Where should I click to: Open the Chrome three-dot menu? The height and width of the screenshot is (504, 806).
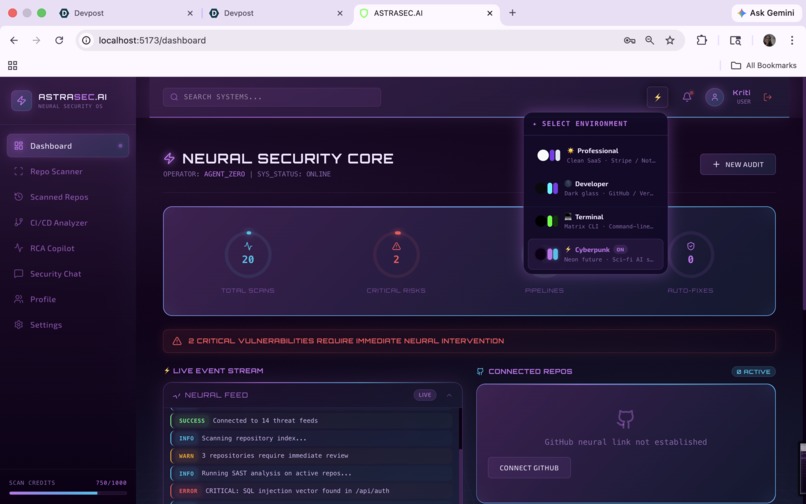point(792,40)
